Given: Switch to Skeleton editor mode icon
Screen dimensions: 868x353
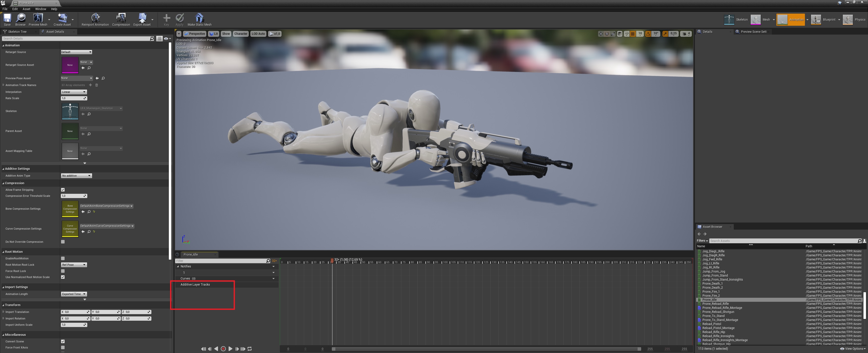Looking at the screenshot, I should point(729,19).
